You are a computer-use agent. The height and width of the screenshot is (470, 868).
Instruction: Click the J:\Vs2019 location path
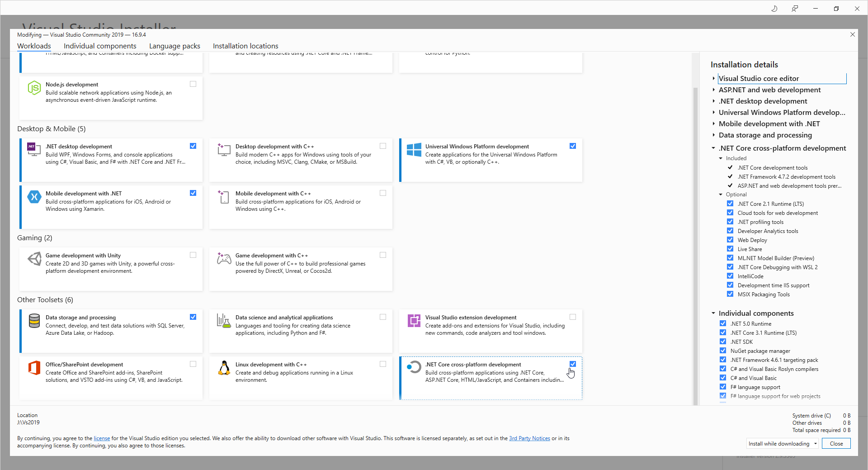click(x=28, y=423)
